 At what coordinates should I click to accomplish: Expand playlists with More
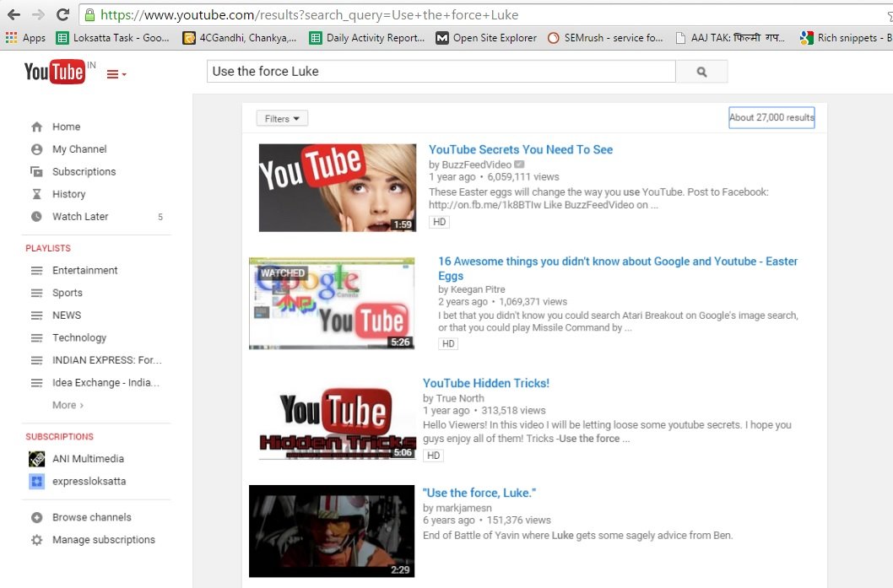[68, 405]
